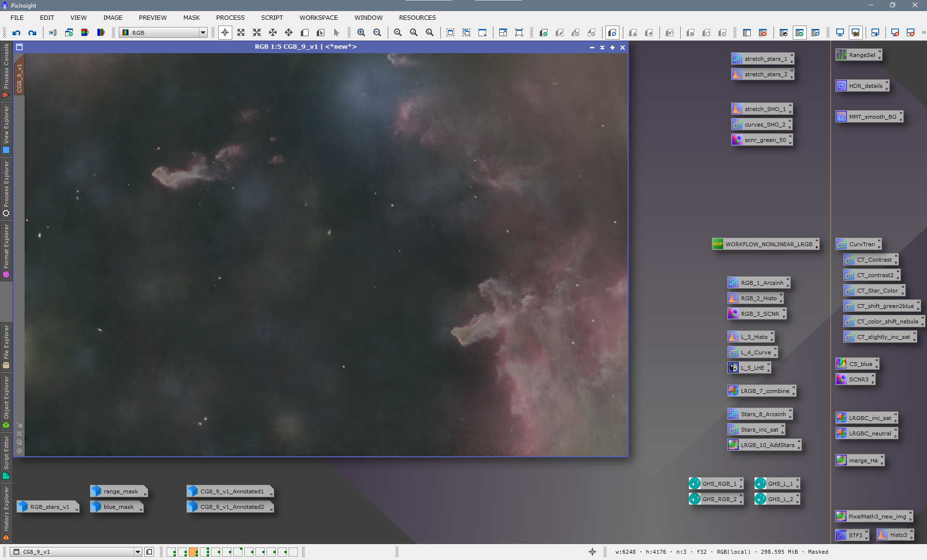Open the Format Explorer side tab
This screenshot has height=560, width=927.
[x=6, y=251]
